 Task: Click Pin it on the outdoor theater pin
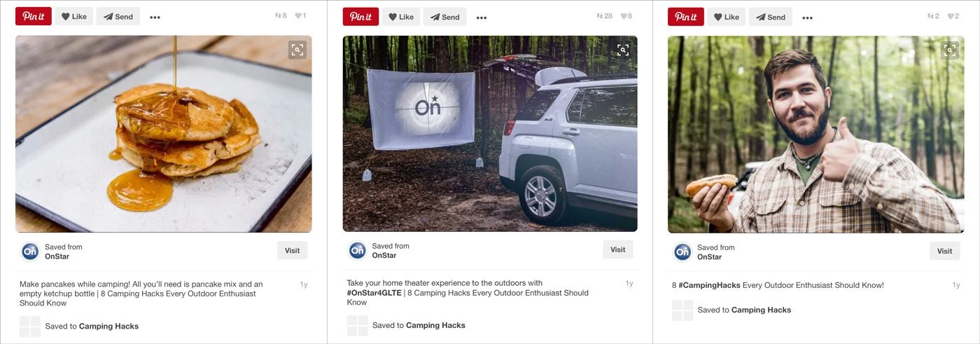point(360,17)
